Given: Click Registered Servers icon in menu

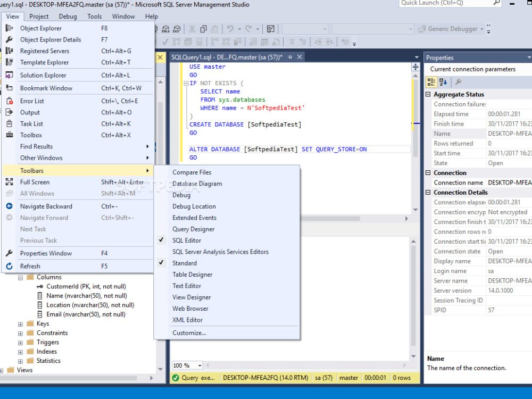Looking at the screenshot, I should [9, 51].
